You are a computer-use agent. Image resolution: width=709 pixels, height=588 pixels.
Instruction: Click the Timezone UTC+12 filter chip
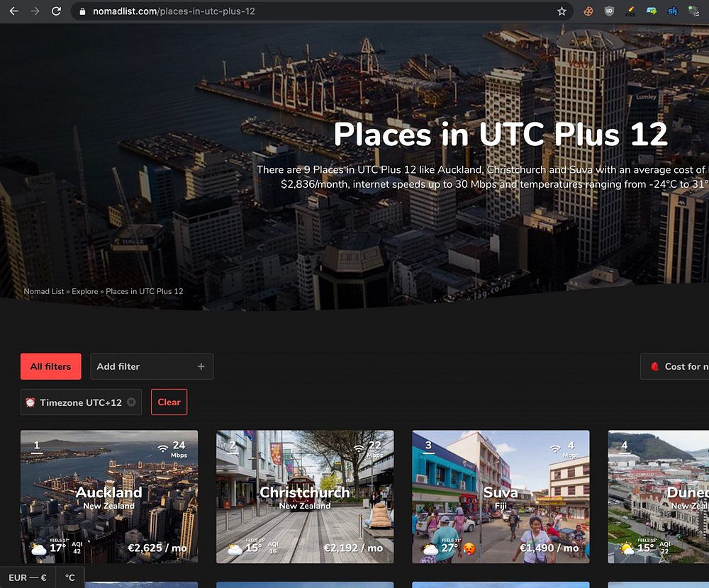[x=81, y=402]
